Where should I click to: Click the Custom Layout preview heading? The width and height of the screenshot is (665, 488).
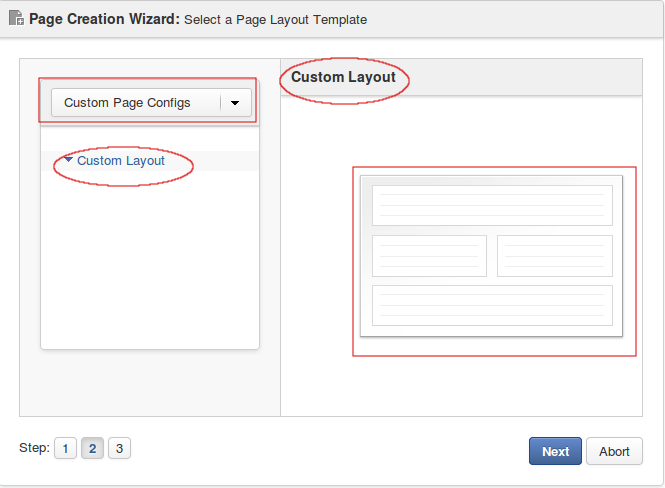pos(343,77)
